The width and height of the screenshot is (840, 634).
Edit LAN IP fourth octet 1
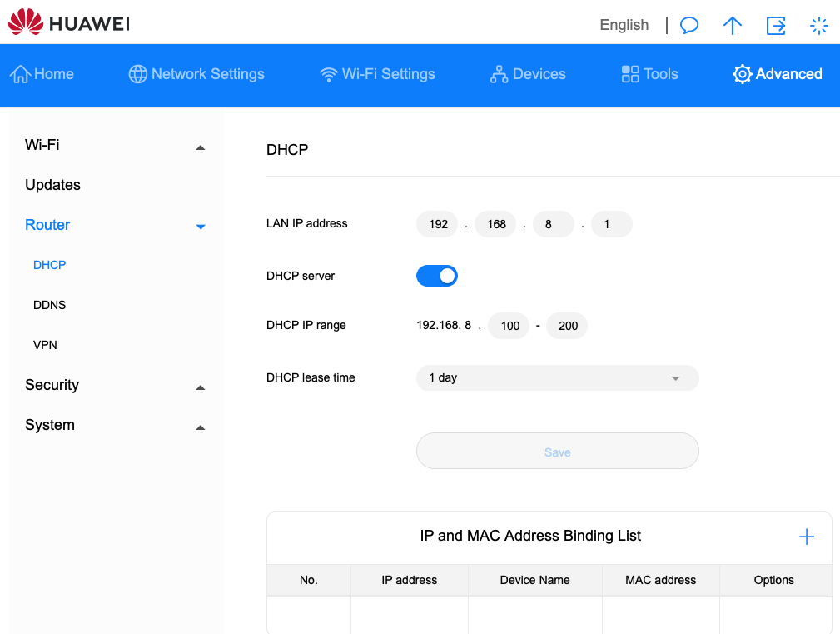click(x=612, y=224)
